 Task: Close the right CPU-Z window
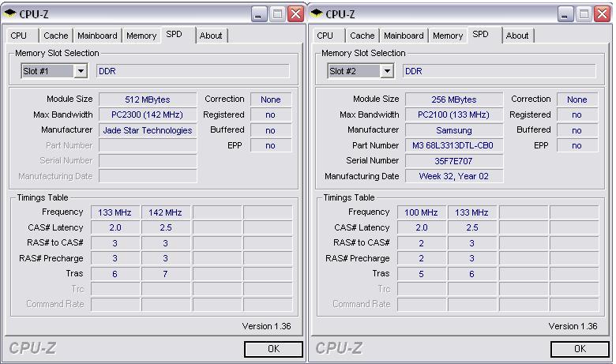603,14
